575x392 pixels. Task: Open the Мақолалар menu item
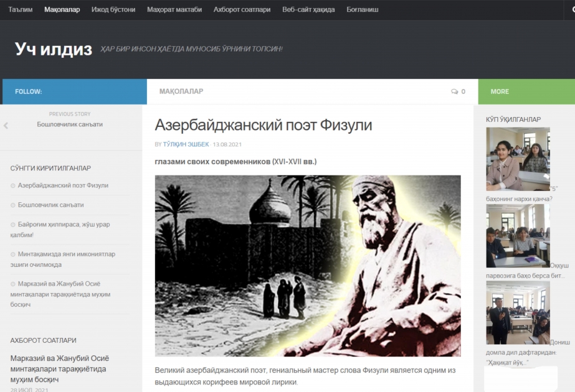tap(62, 9)
